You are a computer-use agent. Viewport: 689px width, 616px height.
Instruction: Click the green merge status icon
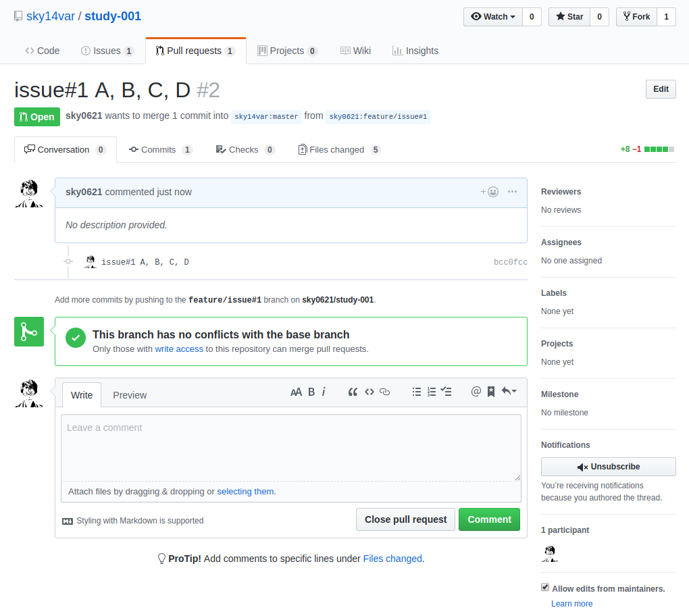[29, 332]
